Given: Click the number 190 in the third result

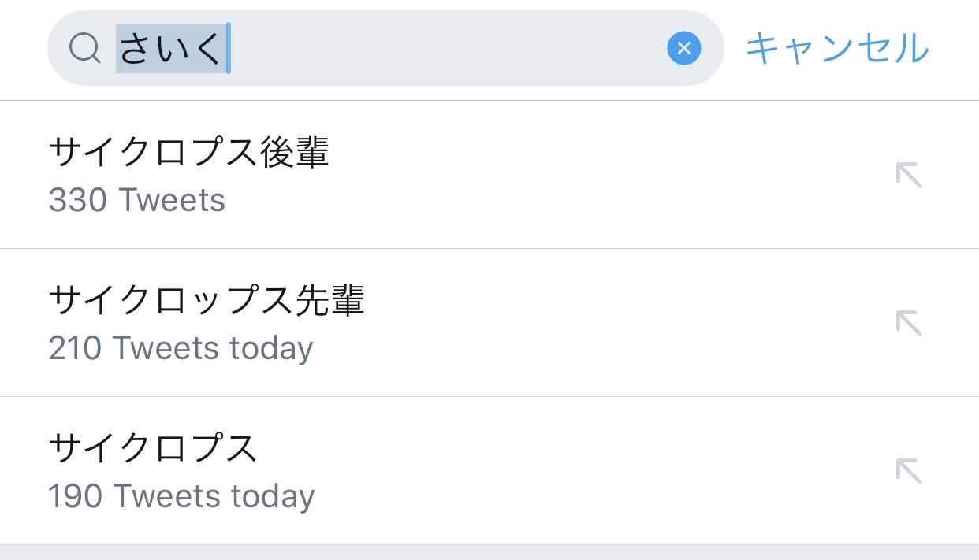Looking at the screenshot, I should [75, 496].
